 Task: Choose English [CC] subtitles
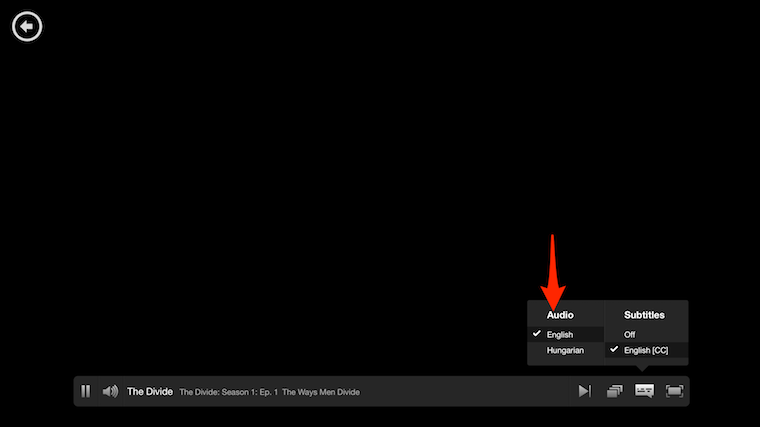pyautogui.click(x=645, y=350)
